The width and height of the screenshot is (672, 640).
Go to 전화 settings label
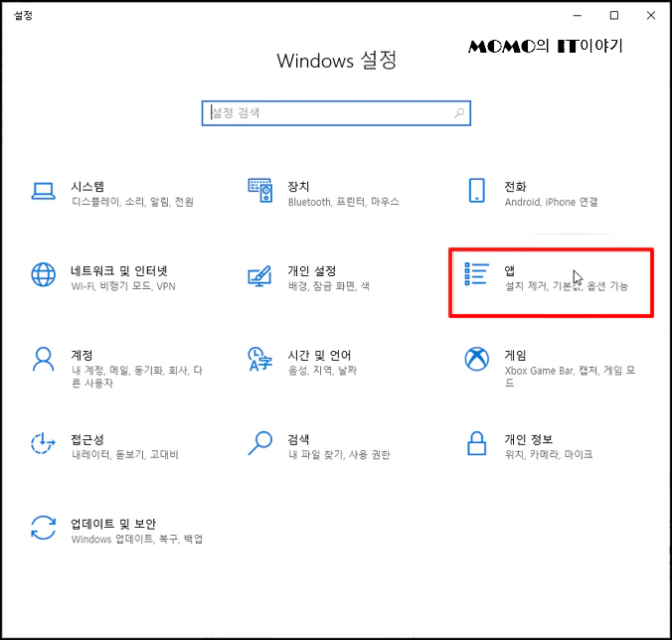click(x=515, y=187)
